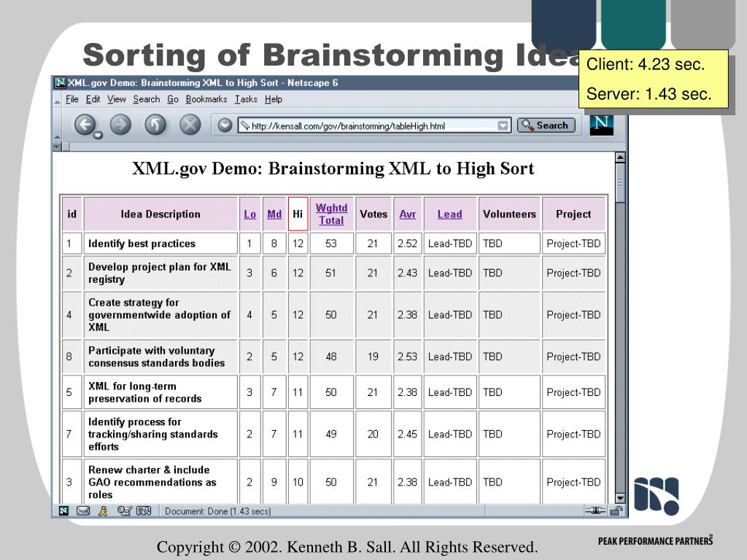This screenshot has height=560, width=747.
Task: Click the scrollbar up arrow
Action: tap(620, 157)
